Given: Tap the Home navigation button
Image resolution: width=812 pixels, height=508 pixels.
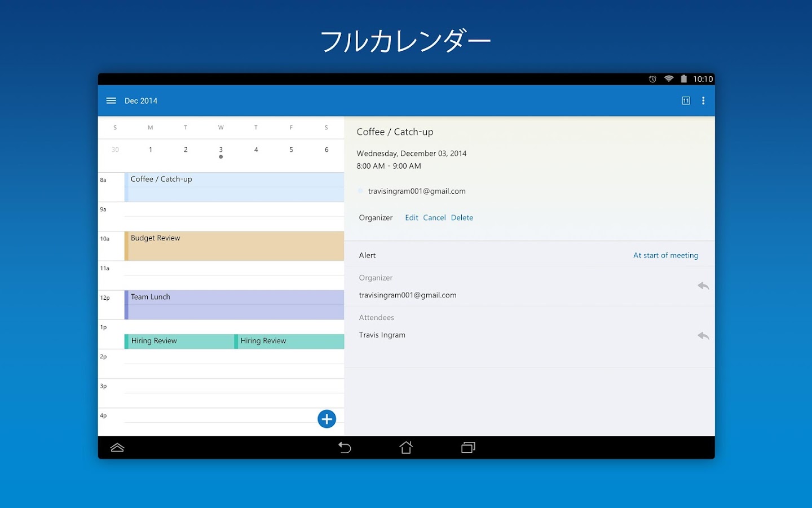Looking at the screenshot, I should click(406, 447).
